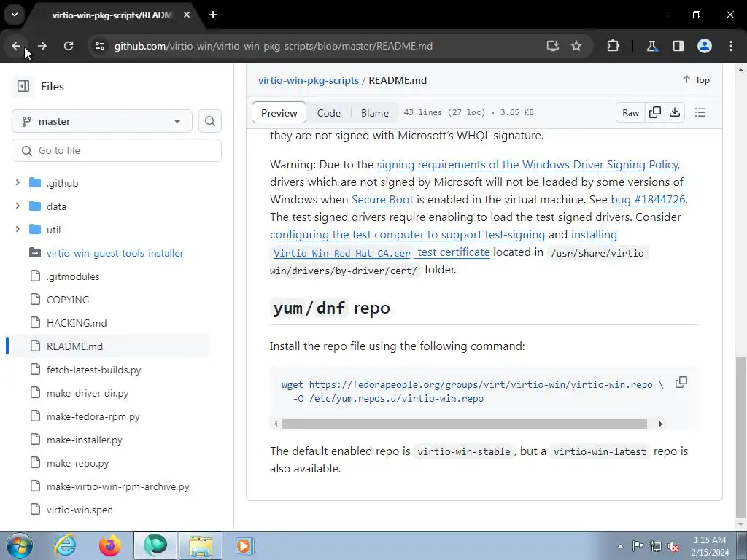
Task: Open Action Center flag icon
Action: coord(638,546)
